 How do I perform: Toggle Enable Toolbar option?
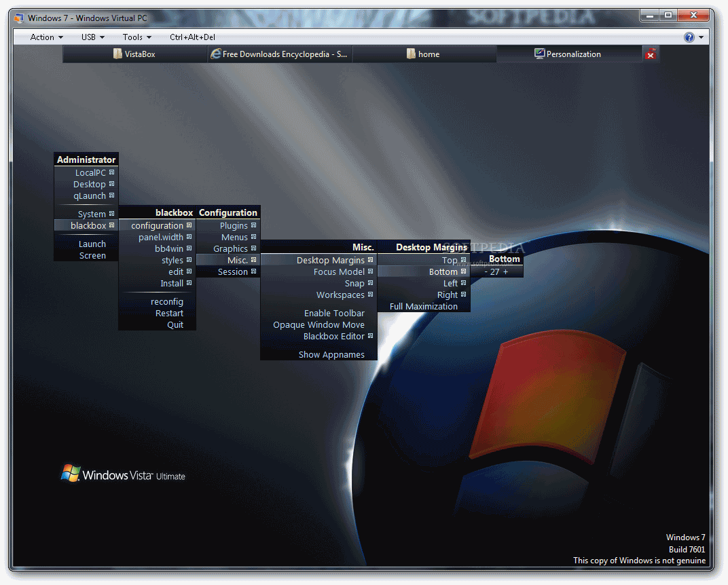pyautogui.click(x=319, y=313)
